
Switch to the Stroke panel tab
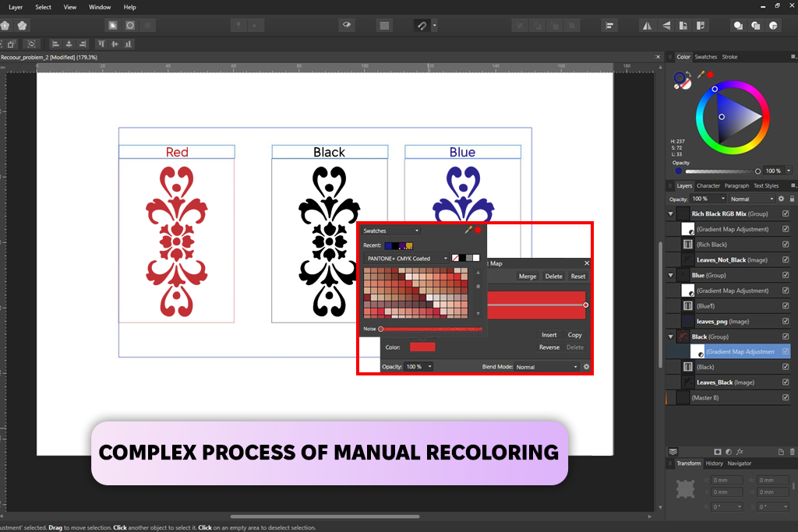pyautogui.click(x=729, y=57)
